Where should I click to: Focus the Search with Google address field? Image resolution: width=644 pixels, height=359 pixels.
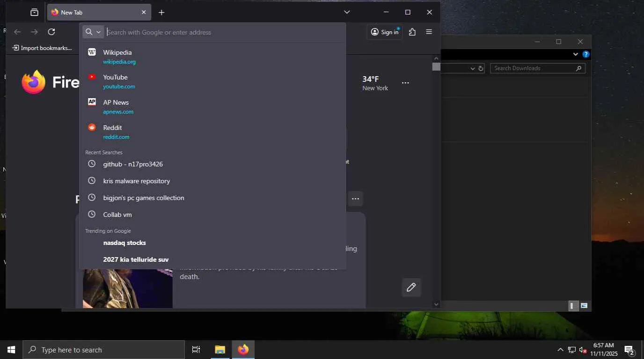point(225,32)
